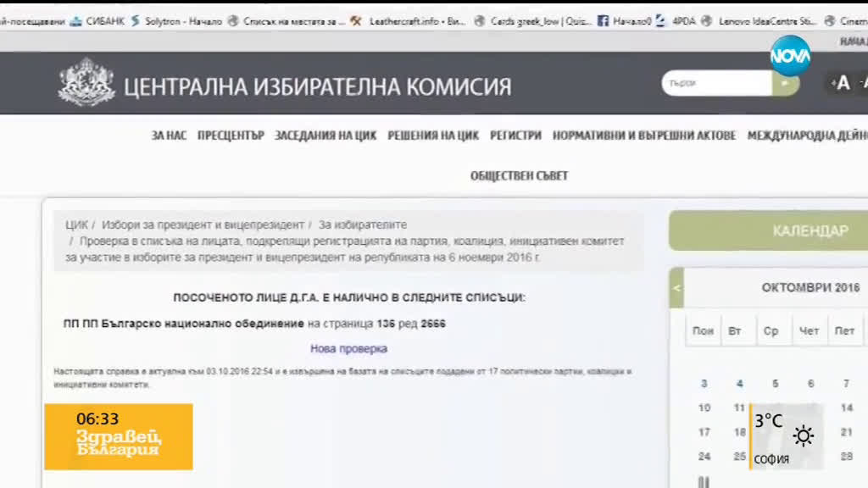The image size is (868, 488).
Task: Open the СИБАНК bookmark
Action: (x=98, y=21)
